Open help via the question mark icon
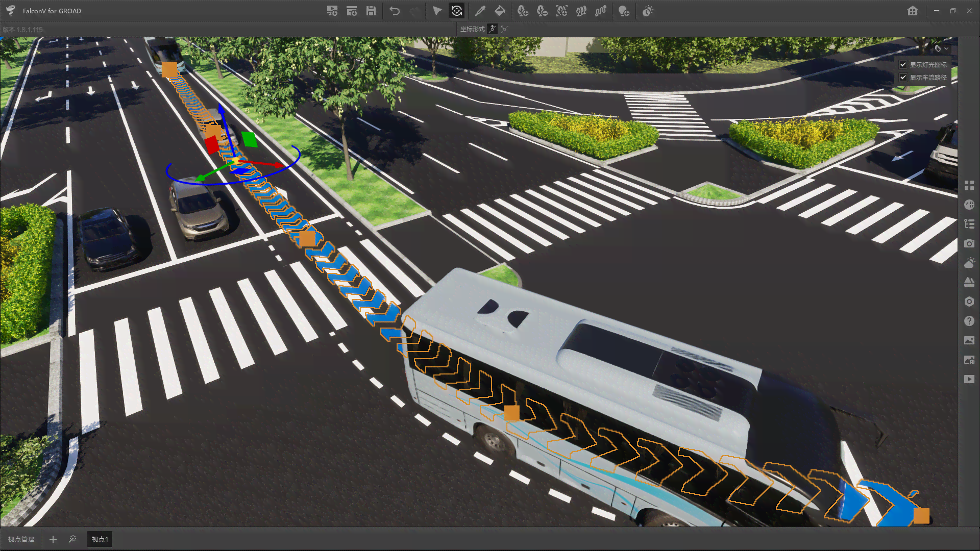This screenshot has height=551, width=980. [969, 321]
